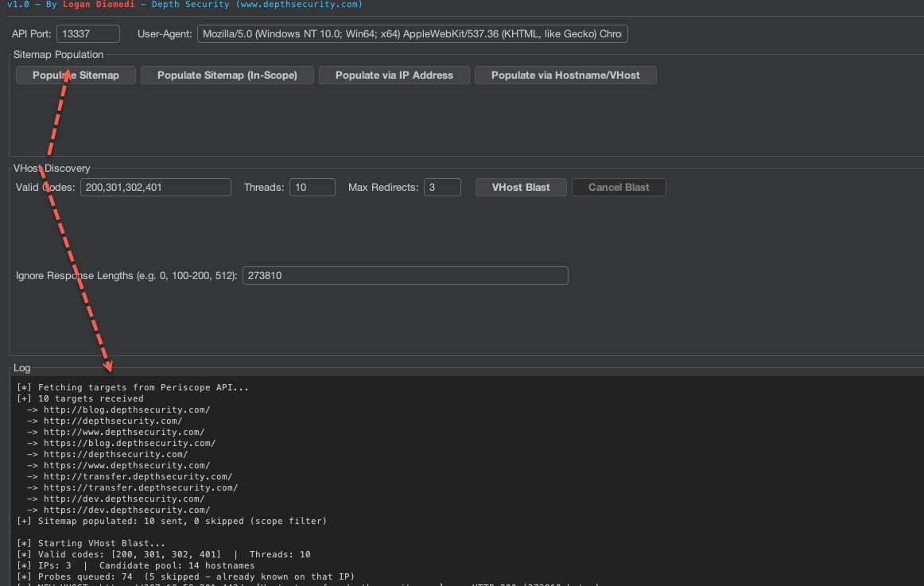Choose Populate via Hostname/VHost button
Screen dimensions: 924x586
[x=565, y=76]
